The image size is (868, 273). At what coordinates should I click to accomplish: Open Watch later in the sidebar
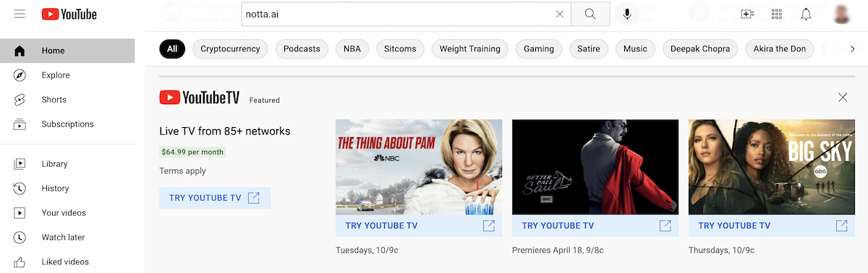(67, 238)
